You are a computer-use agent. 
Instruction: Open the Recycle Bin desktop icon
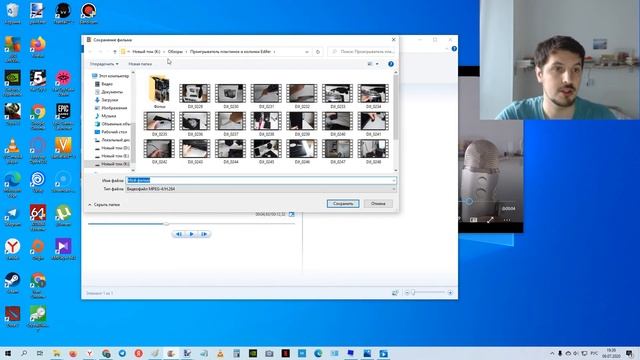[x=13, y=13]
